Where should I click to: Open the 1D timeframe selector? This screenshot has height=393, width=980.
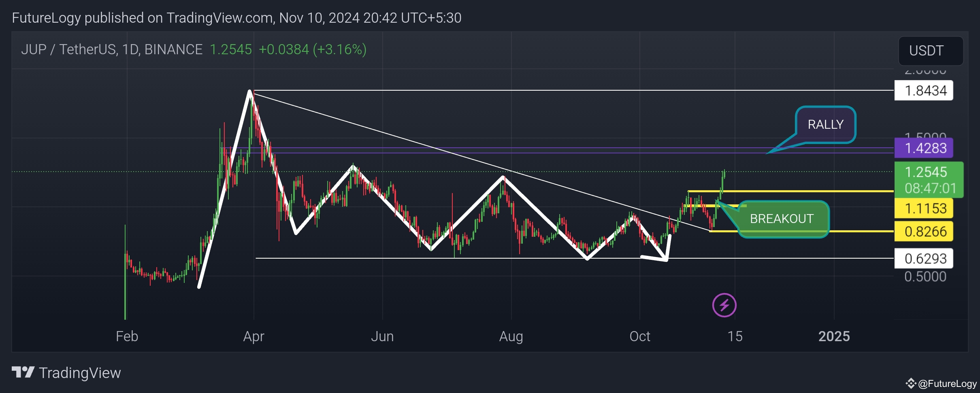[x=132, y=49]
